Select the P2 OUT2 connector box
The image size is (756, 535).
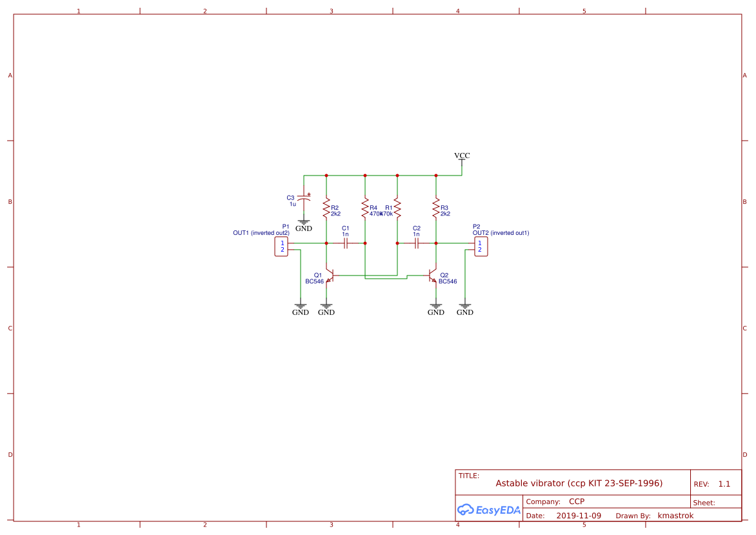[481, 246]
